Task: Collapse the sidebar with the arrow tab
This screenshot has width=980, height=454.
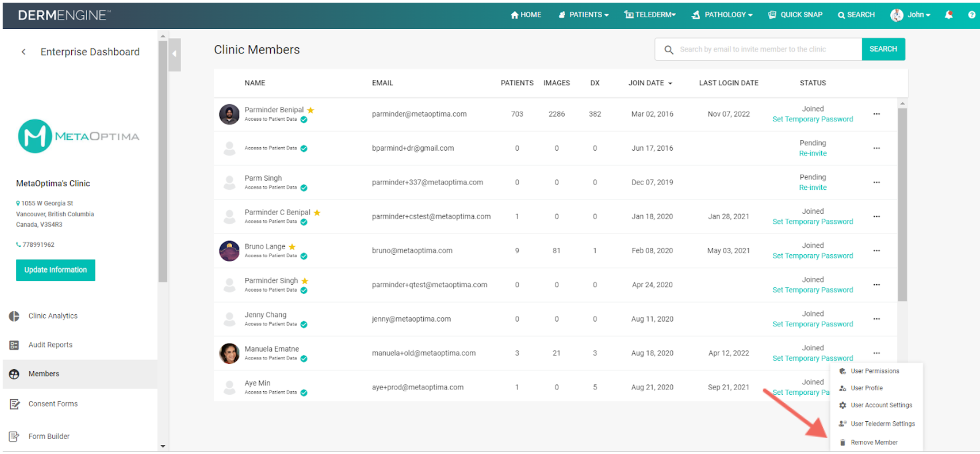Action: 174,54
